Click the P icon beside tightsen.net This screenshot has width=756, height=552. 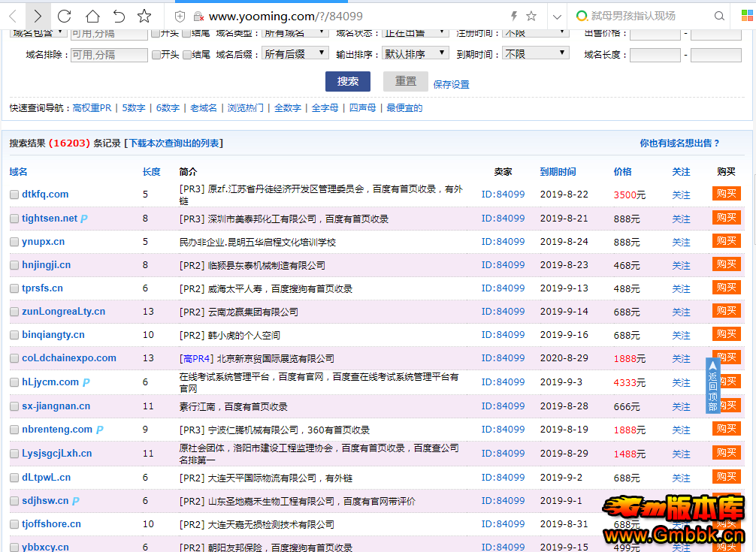[84, 219]
